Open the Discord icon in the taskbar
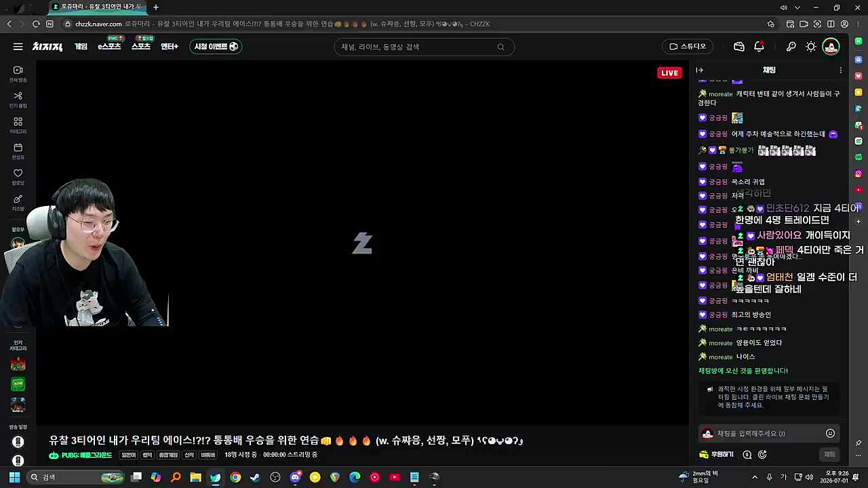Viewport: 868px width, 488px height. (295, 477)
